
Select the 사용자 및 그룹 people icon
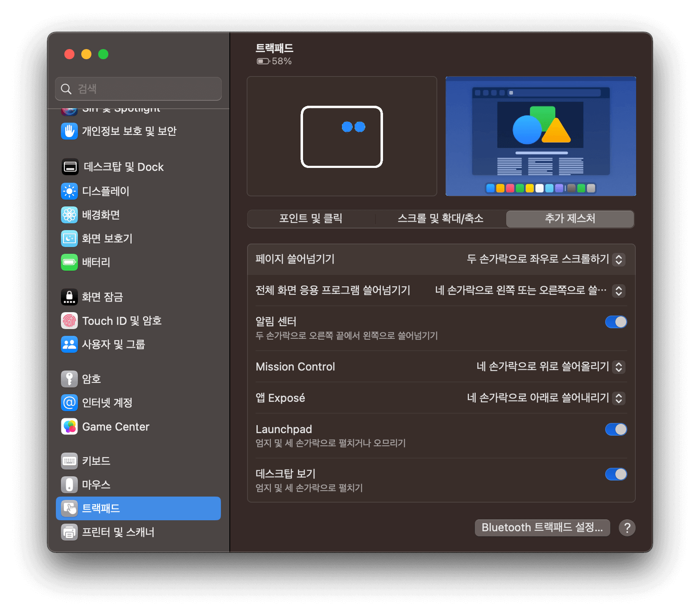(69, 344)
